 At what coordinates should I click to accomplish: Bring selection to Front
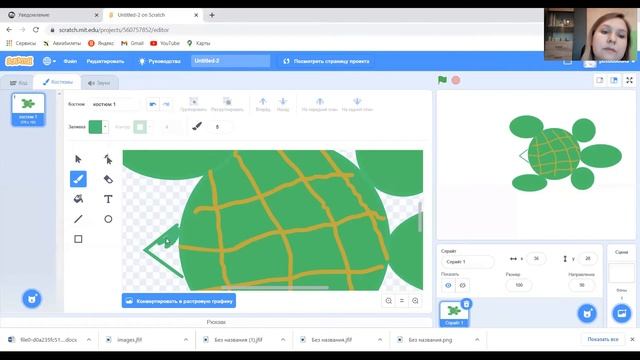[x=320, y=104]
